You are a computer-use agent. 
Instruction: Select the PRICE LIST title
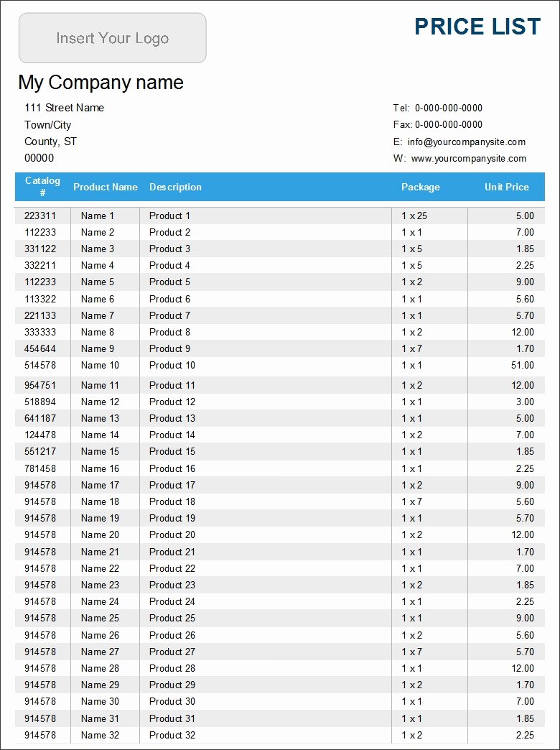pos(477,27)
